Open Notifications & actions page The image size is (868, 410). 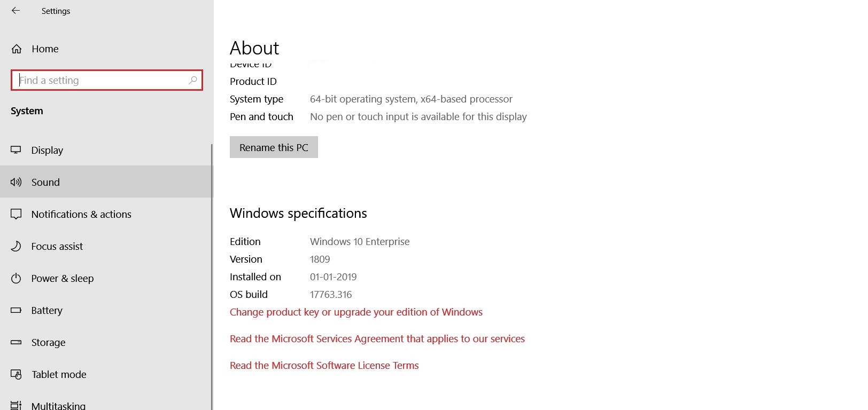[106, 214]
